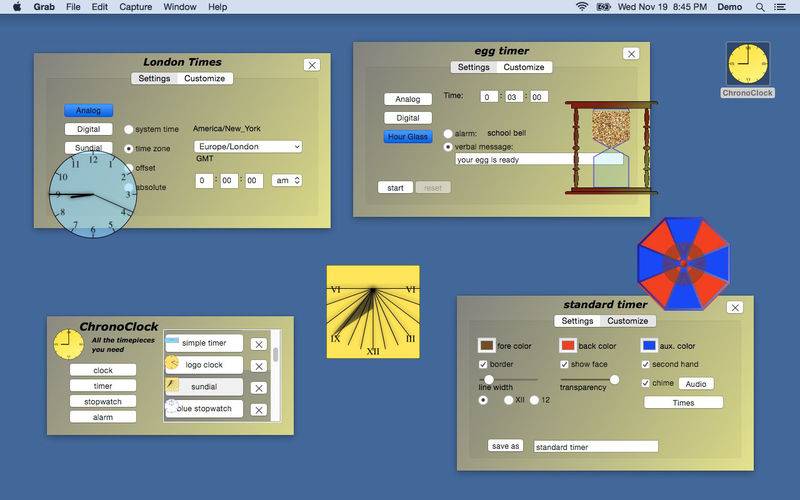Open Notification Center list icon
Viewport: 800px width, 500px height.
(x=780, y=7)
